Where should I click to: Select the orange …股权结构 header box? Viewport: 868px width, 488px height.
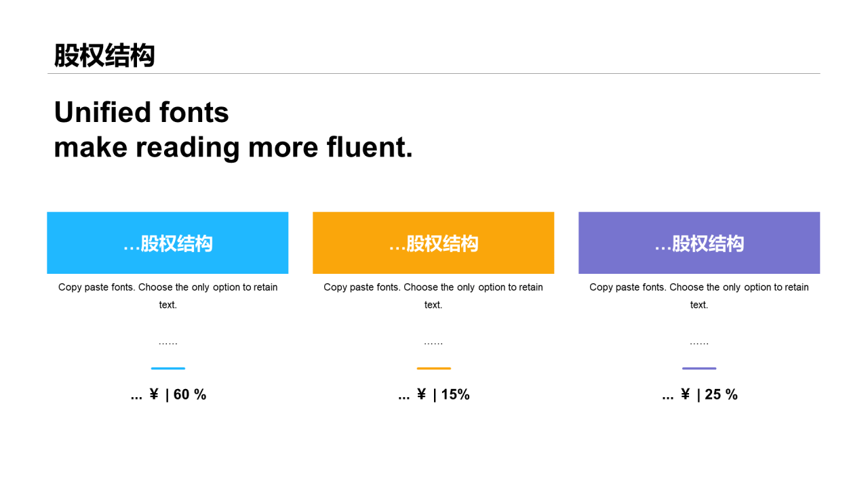433,243
